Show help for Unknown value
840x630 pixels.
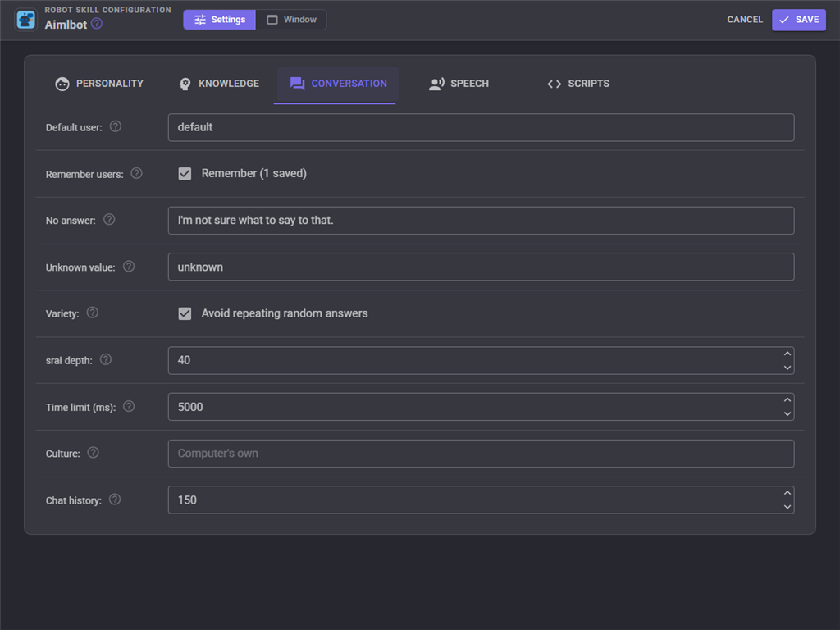click(x=129, y=267)
